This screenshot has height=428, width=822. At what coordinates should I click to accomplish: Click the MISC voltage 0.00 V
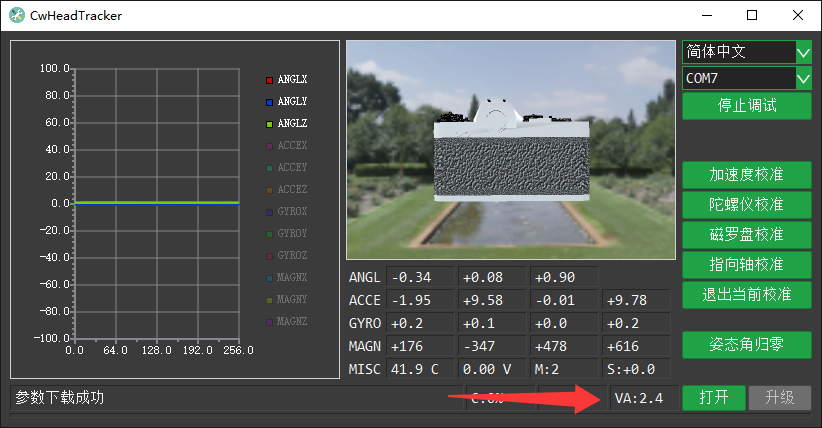tap(492, 369)
